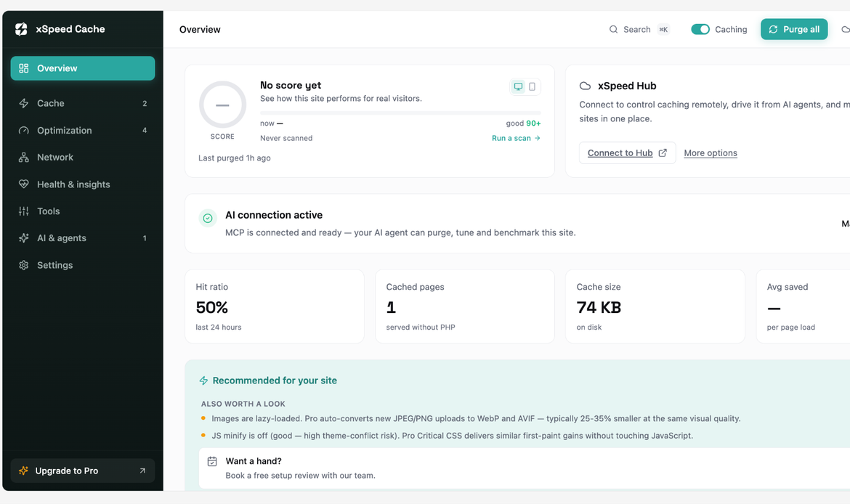Open the Search field in header
The height and width of the screenshot is (504, 850).
click(x=639, y=29)
